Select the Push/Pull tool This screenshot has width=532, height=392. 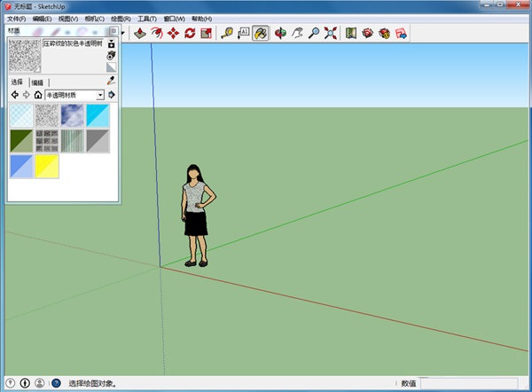tap(140, 33)
